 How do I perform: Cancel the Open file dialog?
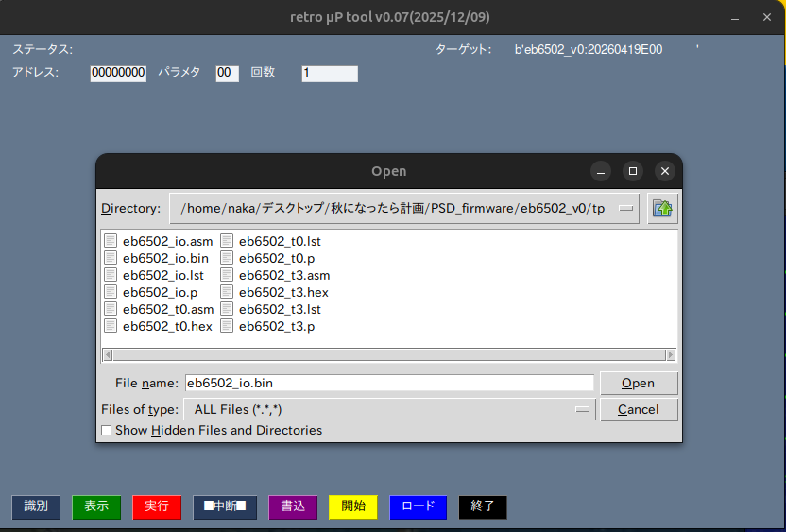coord(639,410)
